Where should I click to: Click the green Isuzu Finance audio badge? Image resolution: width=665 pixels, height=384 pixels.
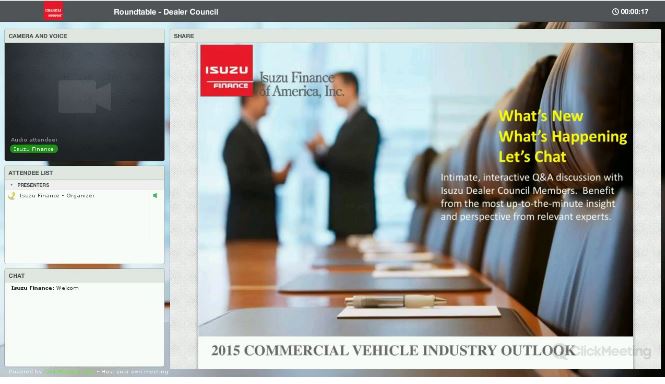click(x=34, y=149)
